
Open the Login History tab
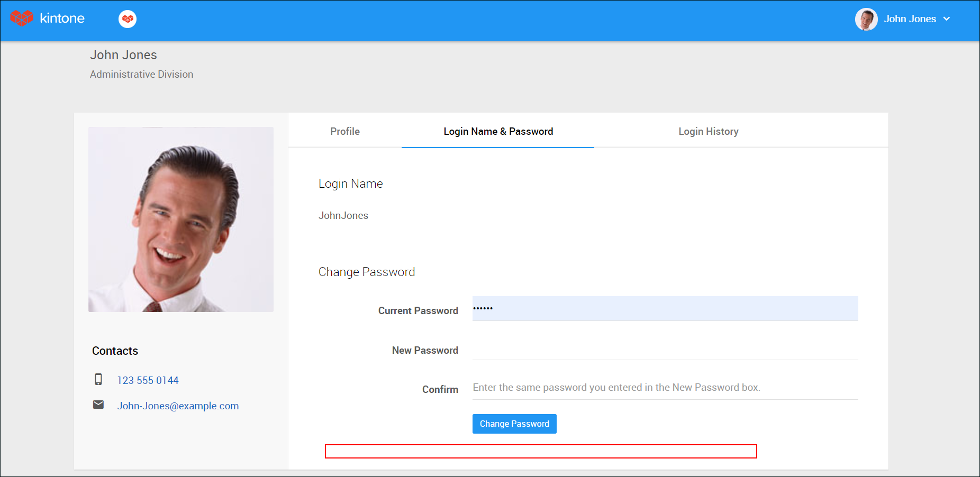(708, 131)
